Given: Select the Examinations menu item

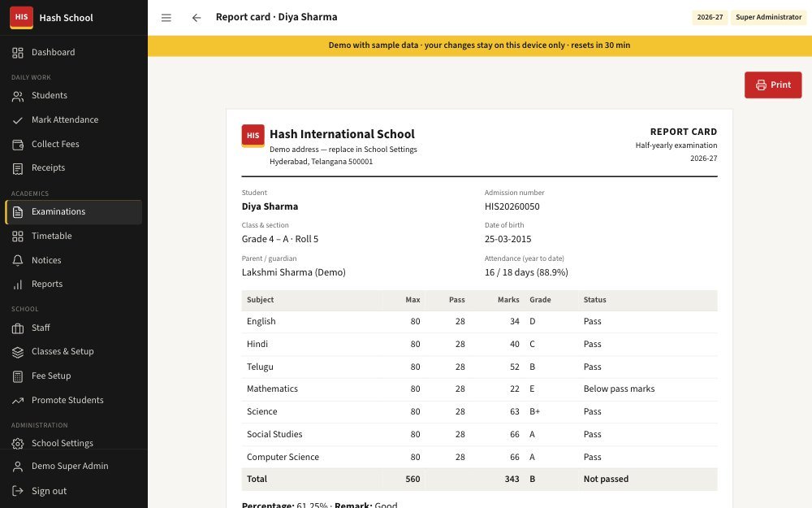Looking at the screenshot, I should tap(74, 212).
